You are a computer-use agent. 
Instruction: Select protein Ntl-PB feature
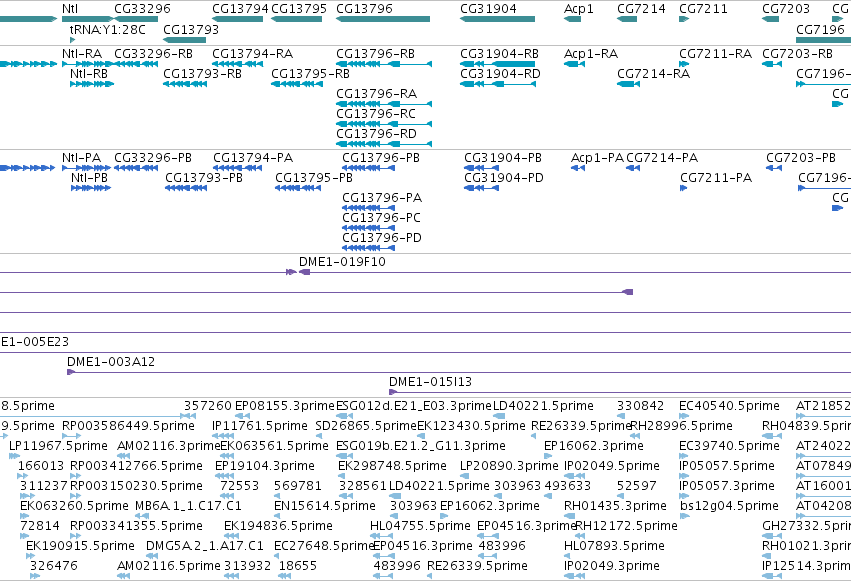click(x=91, y=188)
